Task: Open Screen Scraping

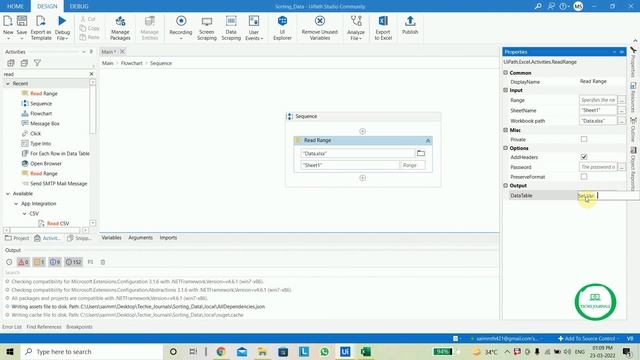Action: coord(207,27)
